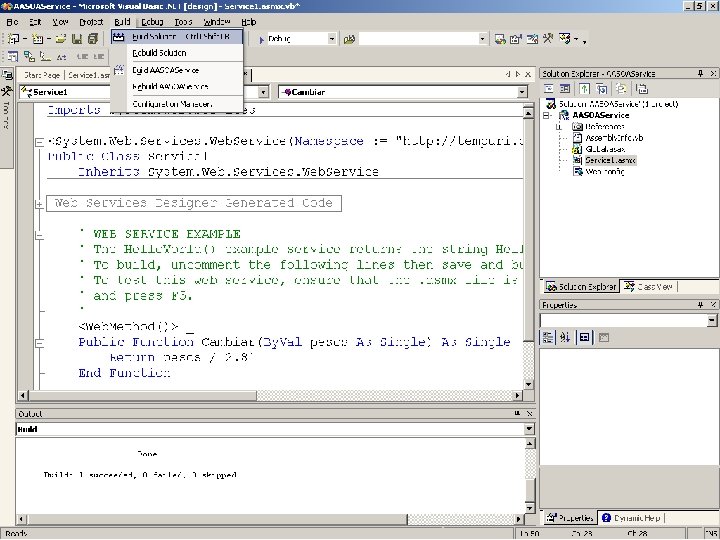The height and width of the screenshot is (540, 720).
Task: Click the Save All icon
Action: (x=93, y=39)
